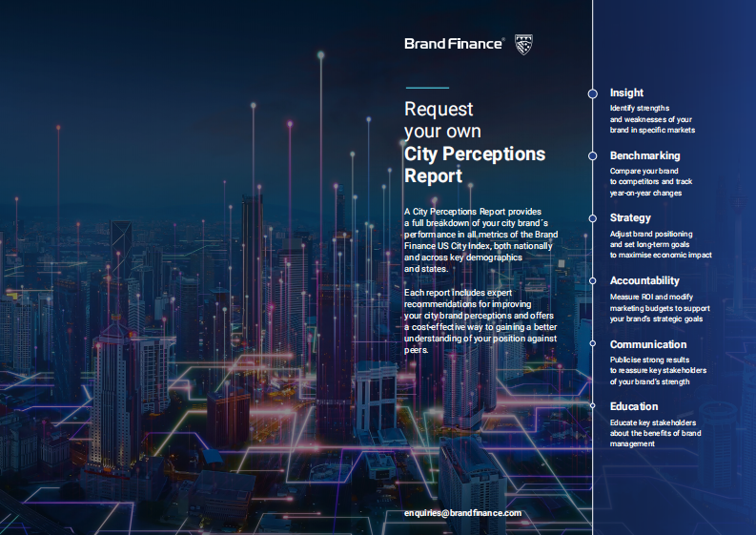Select the circle marker beside Communication
Screen dimensions: 756x535
pos(593,344)
